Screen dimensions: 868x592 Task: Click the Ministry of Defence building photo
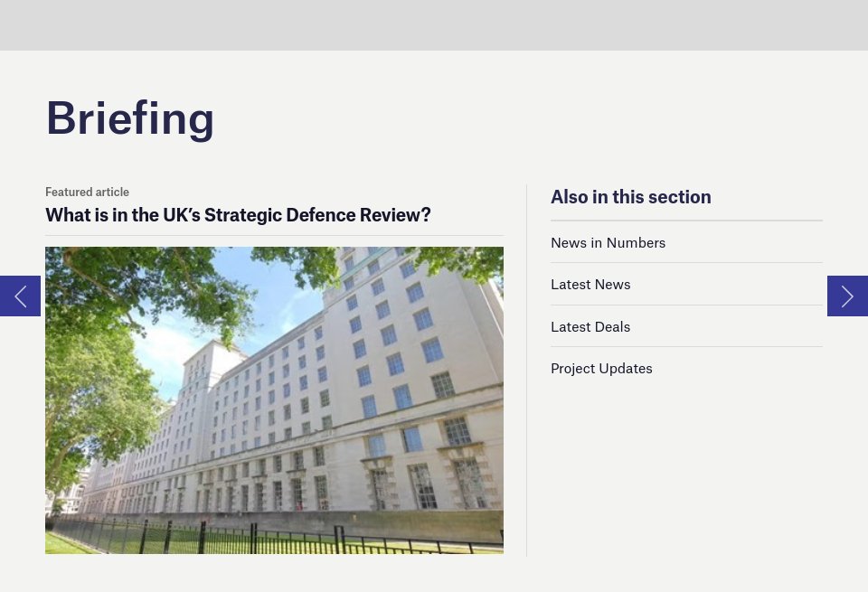click(274, 399)
